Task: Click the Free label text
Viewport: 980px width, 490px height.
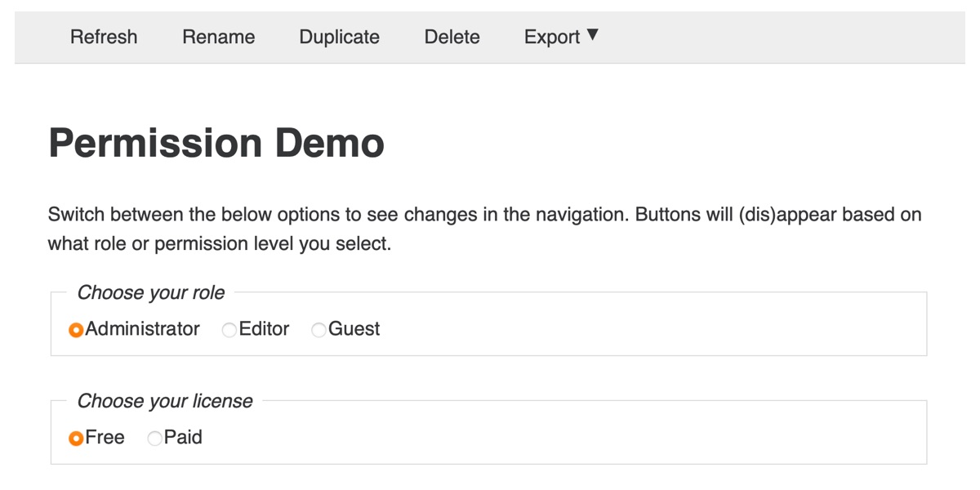Action: (x=105, y=438)
